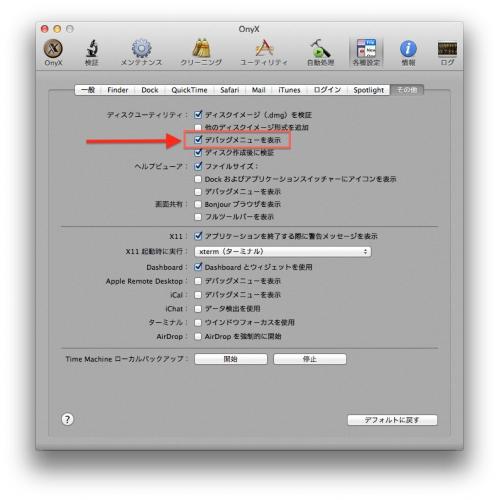Open the broom Cleaning (クリーニング) section
Viewport: 499px width, 500px height.
[x=201, y=53]
